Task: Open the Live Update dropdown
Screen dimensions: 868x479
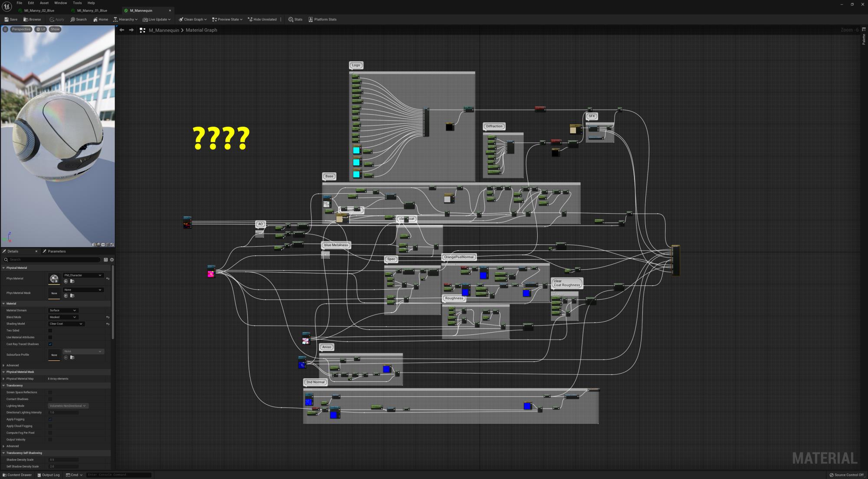Action: pos(157,20)
